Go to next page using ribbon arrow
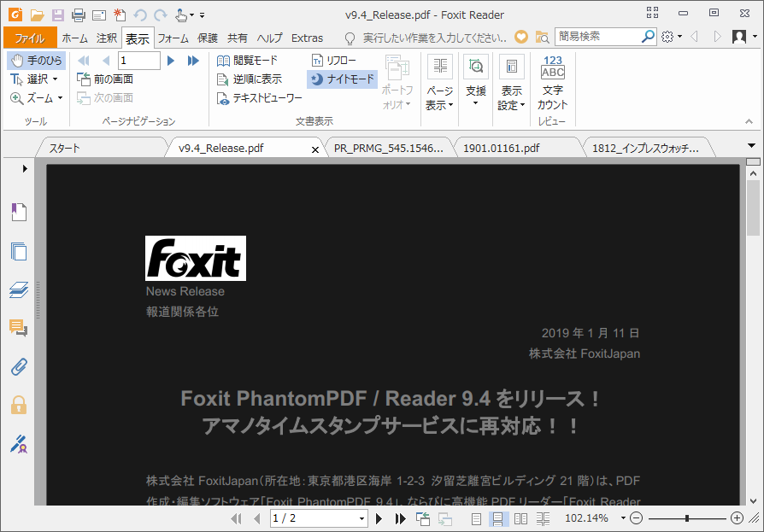Viewport: 764px width, 532px height. point(171,61)
